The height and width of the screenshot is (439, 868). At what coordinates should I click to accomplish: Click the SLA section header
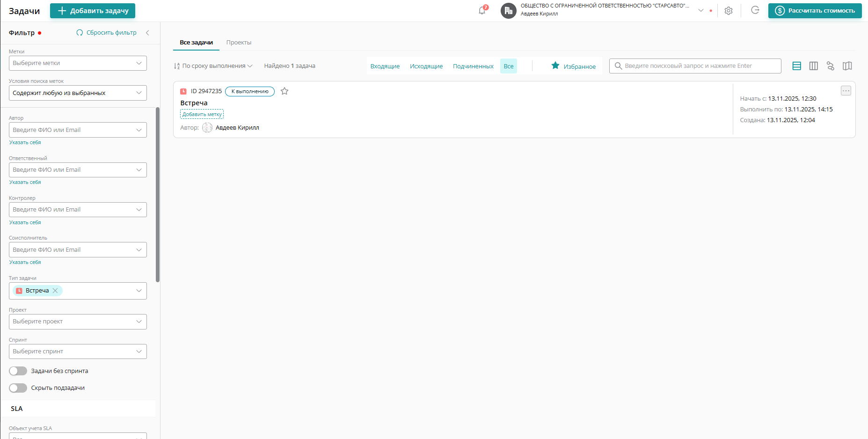tap(78, 409)
